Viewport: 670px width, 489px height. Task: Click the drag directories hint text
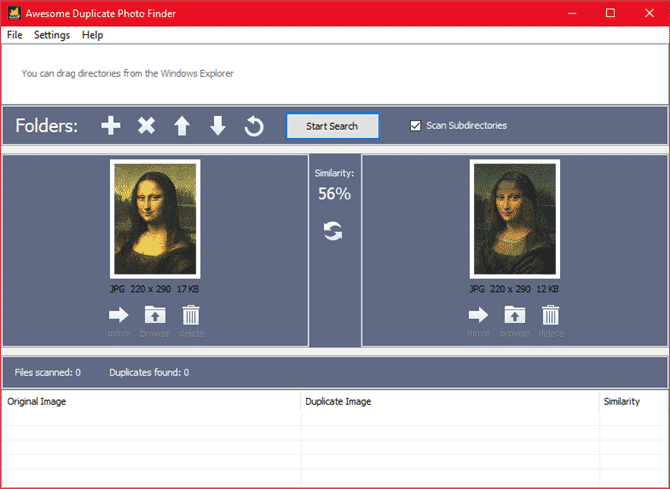coord(127,74)
